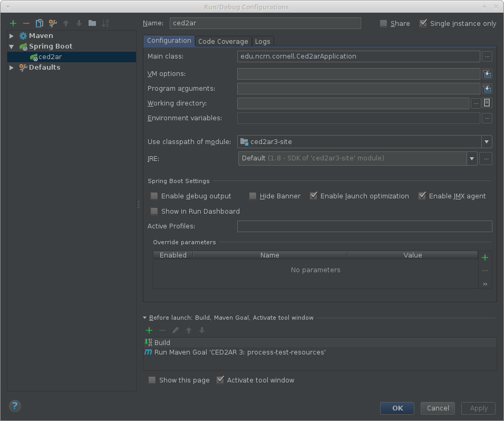
Task: Select Run Maven Goal process-test-resources entry
Action: (320, 352)
